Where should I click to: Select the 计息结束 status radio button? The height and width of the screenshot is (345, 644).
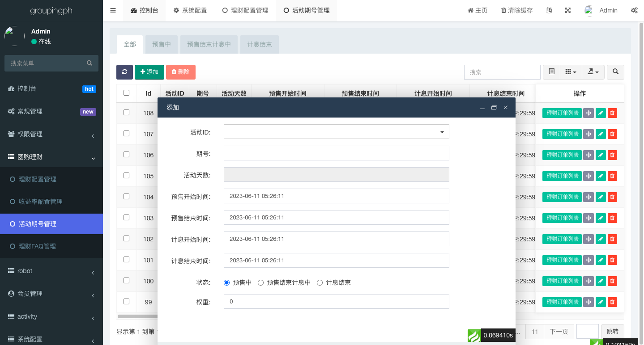click(320, 282)
